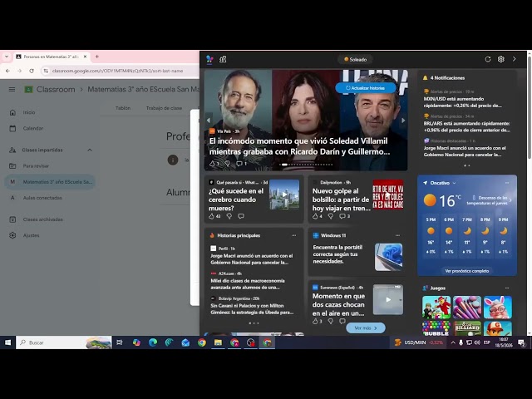Play the Euronews fighter jets video
This screenshot has height=399, width=532.
[388, 299]
